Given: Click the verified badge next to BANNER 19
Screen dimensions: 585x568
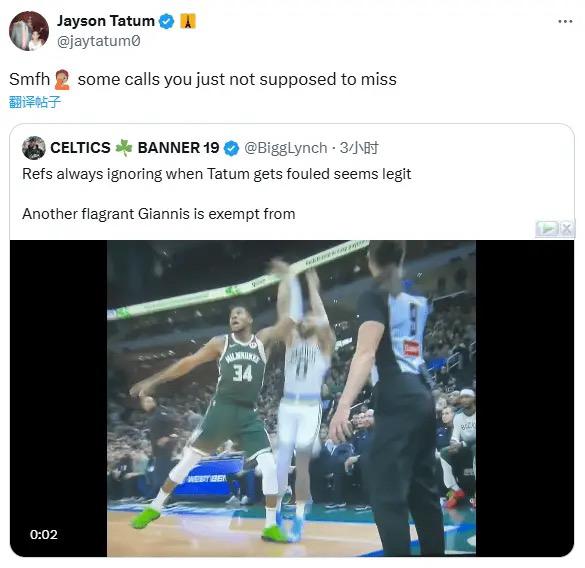Looking at the screenshot, I should 231,149.
